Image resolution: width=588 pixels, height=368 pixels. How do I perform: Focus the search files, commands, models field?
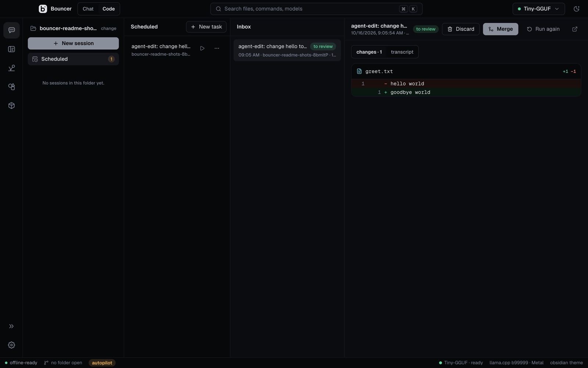(x=316, y=9)
